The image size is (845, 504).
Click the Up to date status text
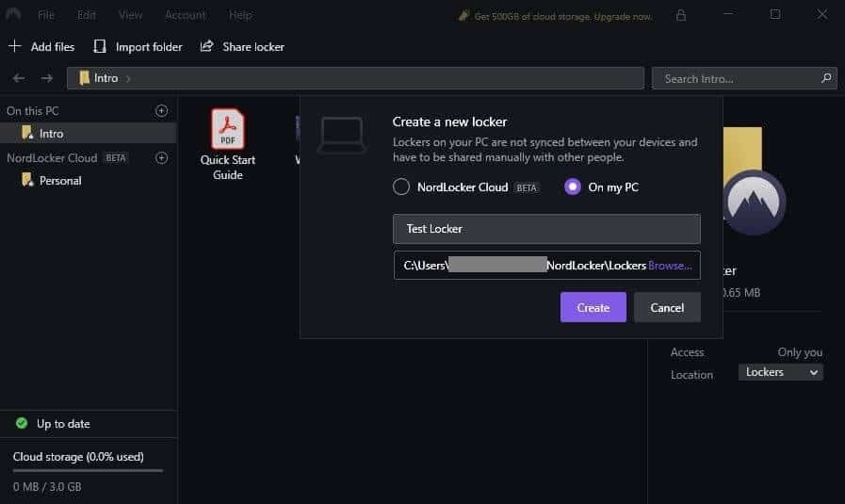(x=63, y=424)
